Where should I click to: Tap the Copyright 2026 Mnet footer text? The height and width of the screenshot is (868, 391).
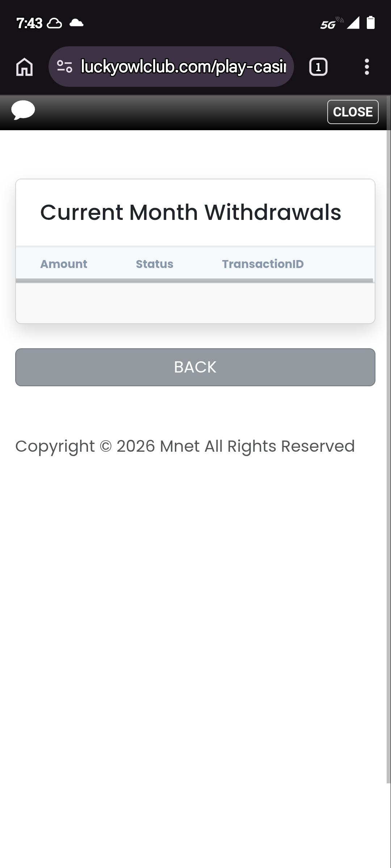coord(185,446)
